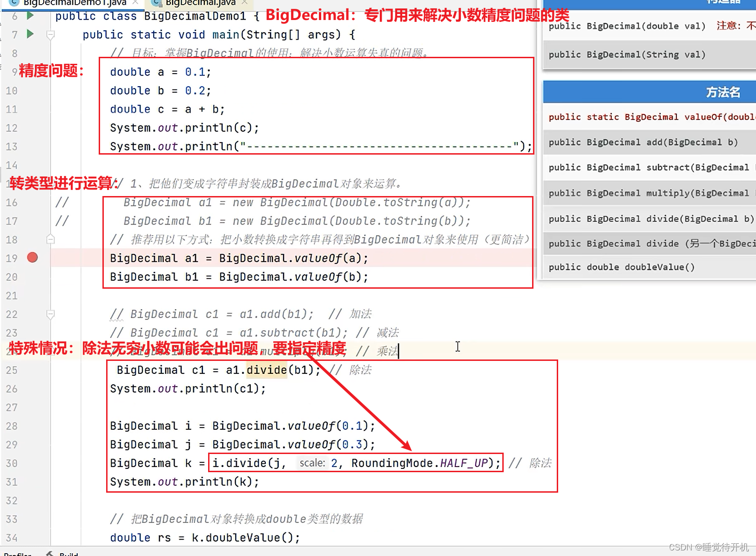
Task: Click 'k.doubleValue()' on line 34
Action: coord(242,538)
